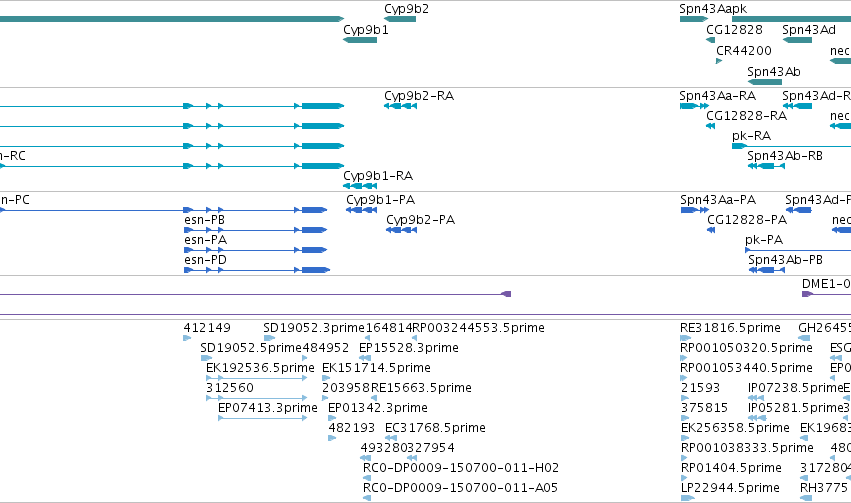Select EST IP07238.5prime

coord(795,388)
